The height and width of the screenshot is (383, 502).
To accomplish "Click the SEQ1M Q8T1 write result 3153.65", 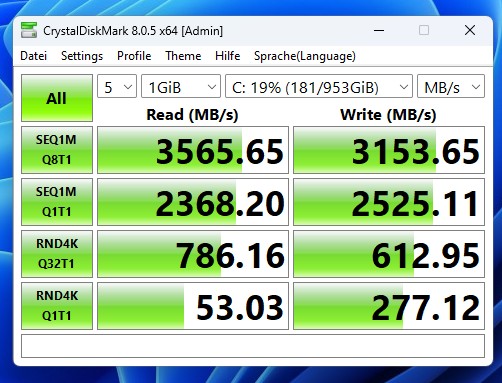I will click(x=389, y=150).
